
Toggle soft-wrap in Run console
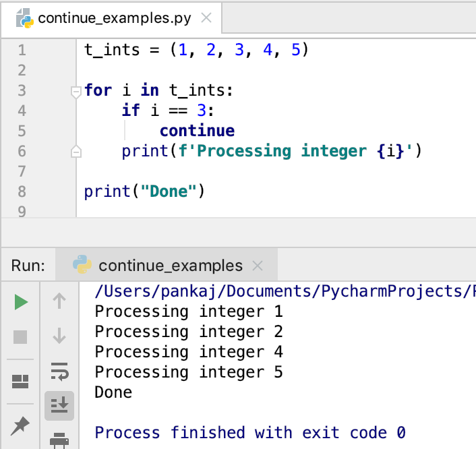tap(59, 371)
